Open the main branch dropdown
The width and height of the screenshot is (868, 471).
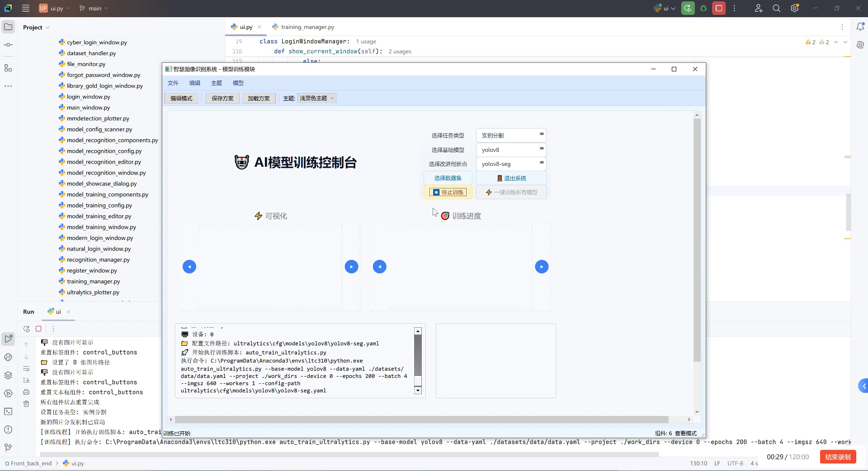[94, 8]
